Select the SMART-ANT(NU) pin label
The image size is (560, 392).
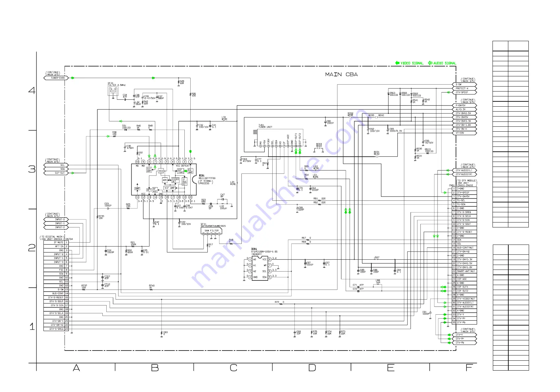pyautogui.click(x=466, y=271)
